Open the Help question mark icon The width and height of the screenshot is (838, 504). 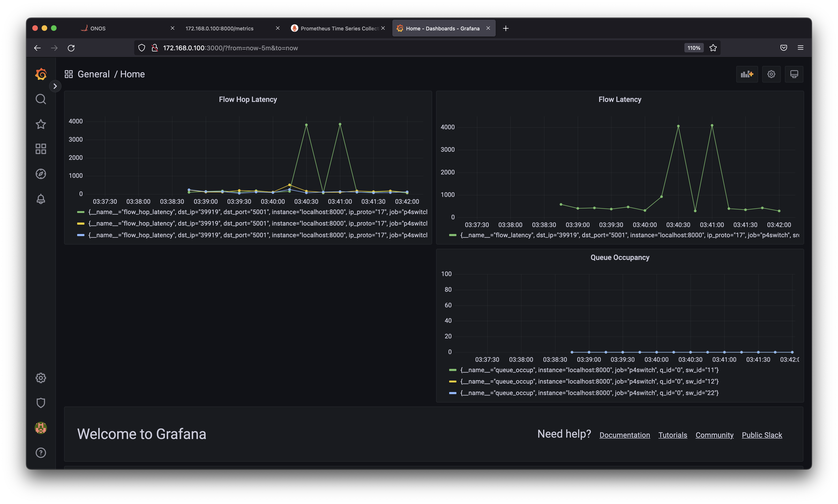pos(41,453)
